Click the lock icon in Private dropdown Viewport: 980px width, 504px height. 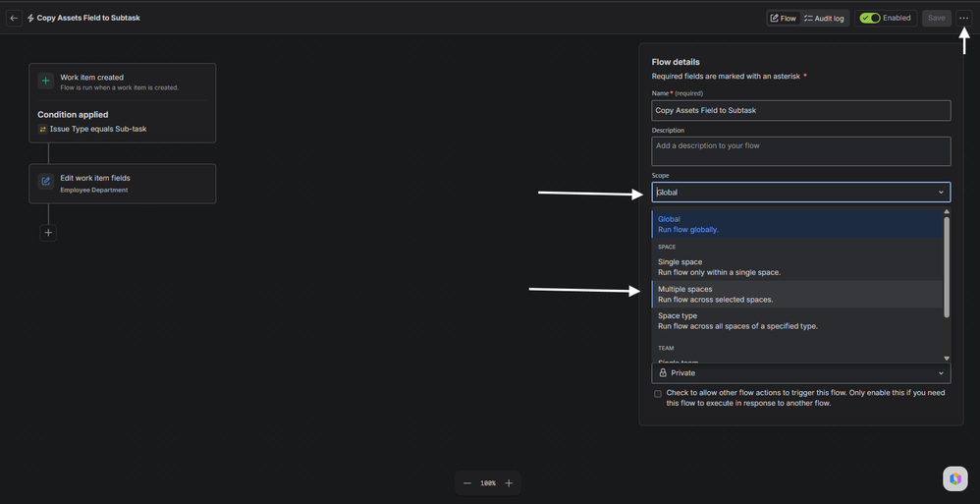pos(663,373)
